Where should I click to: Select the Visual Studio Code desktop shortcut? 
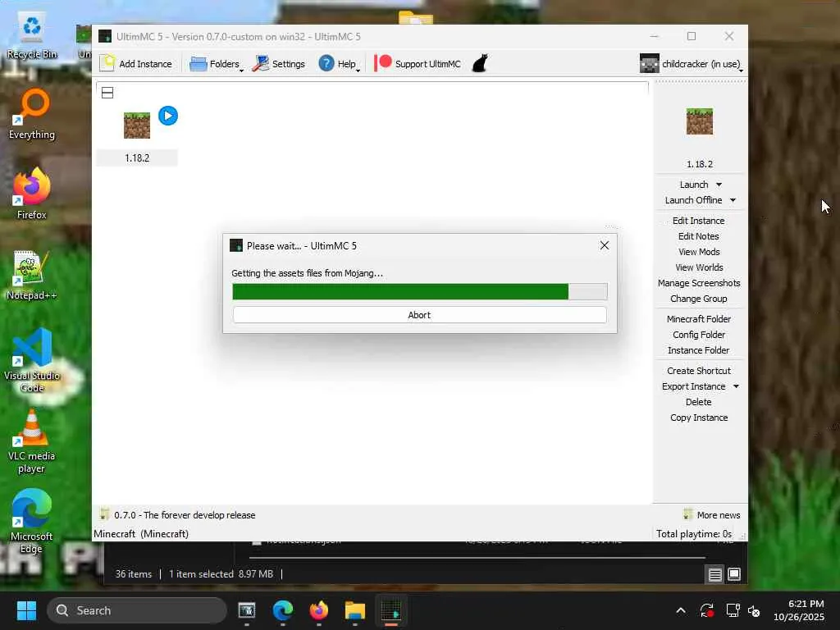(x=32, y=361)
